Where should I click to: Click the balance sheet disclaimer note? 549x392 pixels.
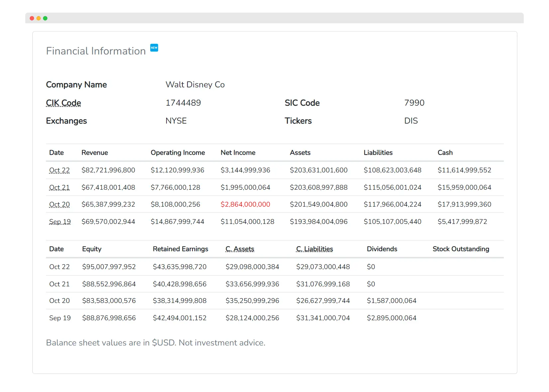pos(156,343)
